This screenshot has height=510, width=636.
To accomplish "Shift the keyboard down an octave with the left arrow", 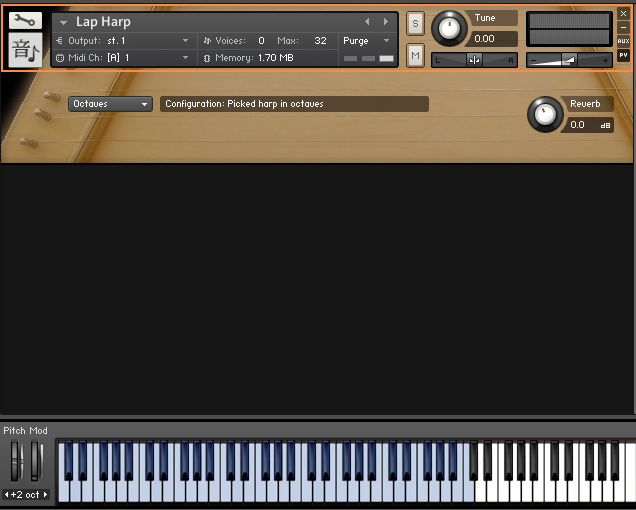I will click(6, 495).
